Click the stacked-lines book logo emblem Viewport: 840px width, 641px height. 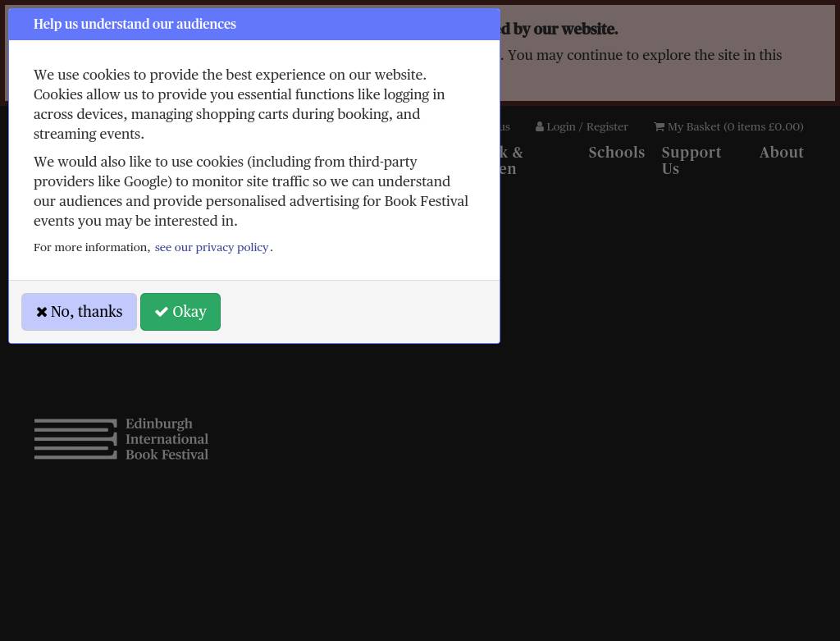tap(76, 439)
